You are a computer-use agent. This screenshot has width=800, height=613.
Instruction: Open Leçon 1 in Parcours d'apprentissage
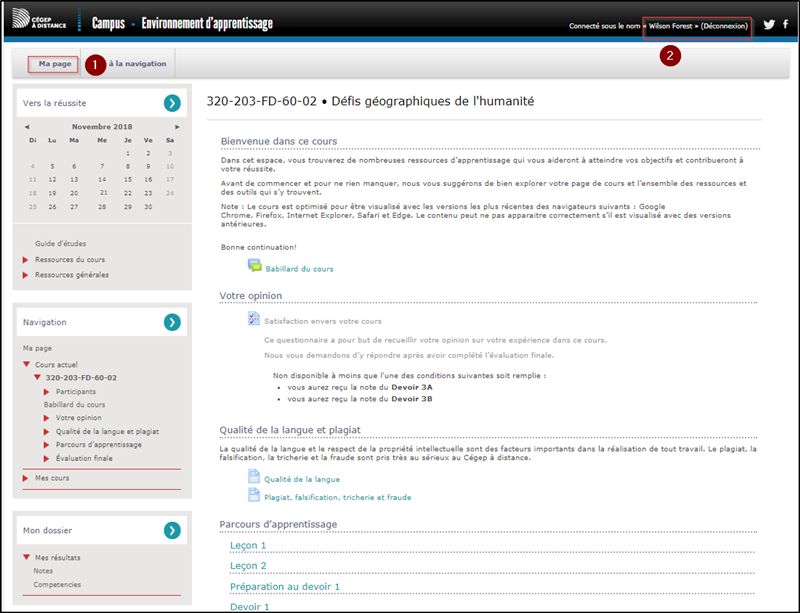point(248,545)
